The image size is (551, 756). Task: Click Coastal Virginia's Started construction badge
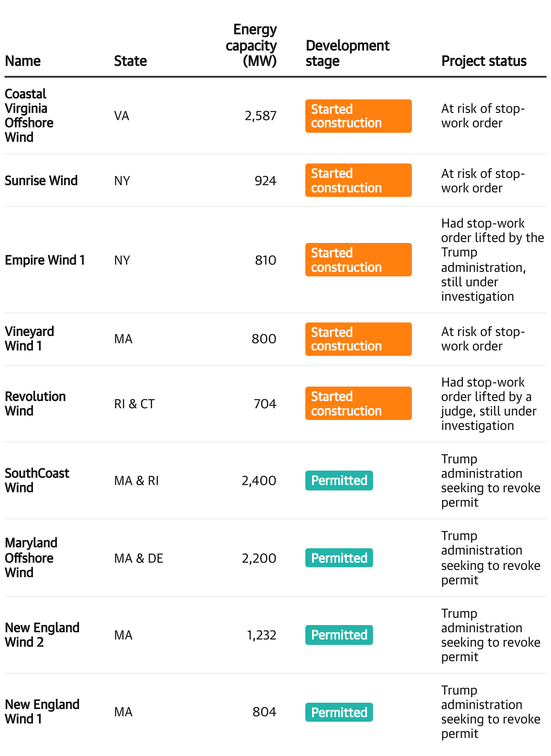coord(358,116)
